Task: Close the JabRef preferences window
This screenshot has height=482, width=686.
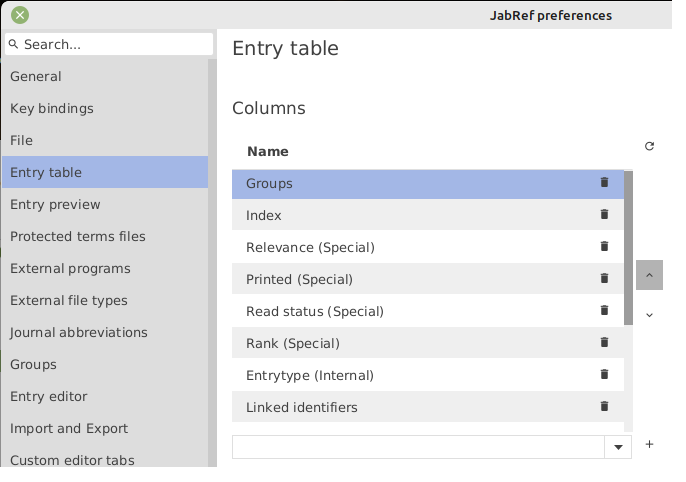Action: coord(20,15)
